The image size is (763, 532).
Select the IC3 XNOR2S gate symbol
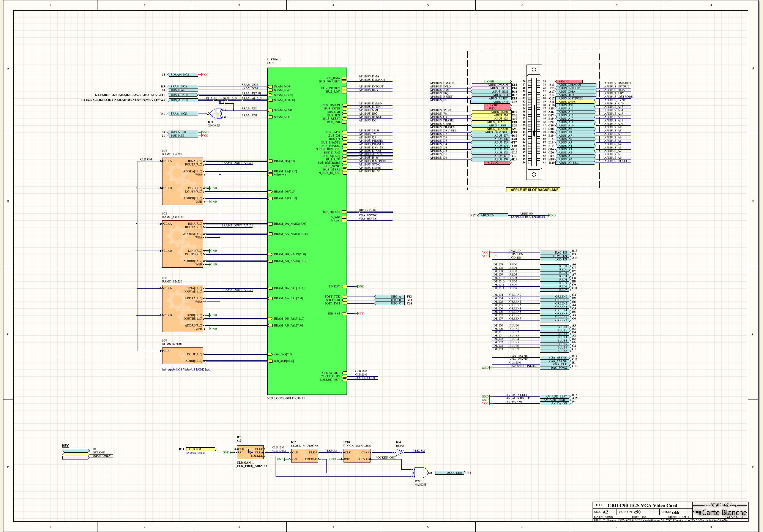tap(216, 114)
